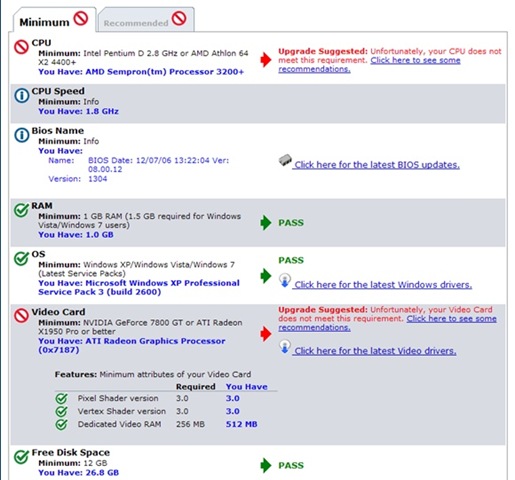Click the green checkmark beside Free Disk Space
Viewport: 515px width, 480px height.
pos(21,457)
